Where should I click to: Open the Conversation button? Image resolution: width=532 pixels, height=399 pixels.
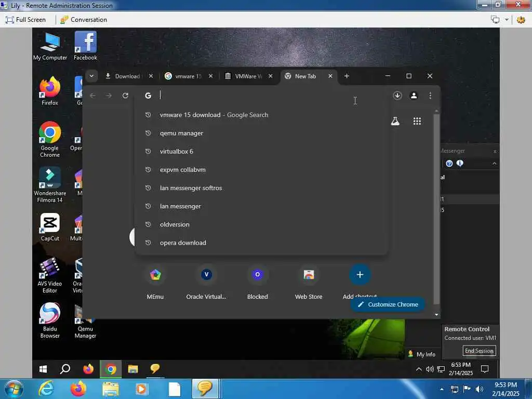point(84,20)
